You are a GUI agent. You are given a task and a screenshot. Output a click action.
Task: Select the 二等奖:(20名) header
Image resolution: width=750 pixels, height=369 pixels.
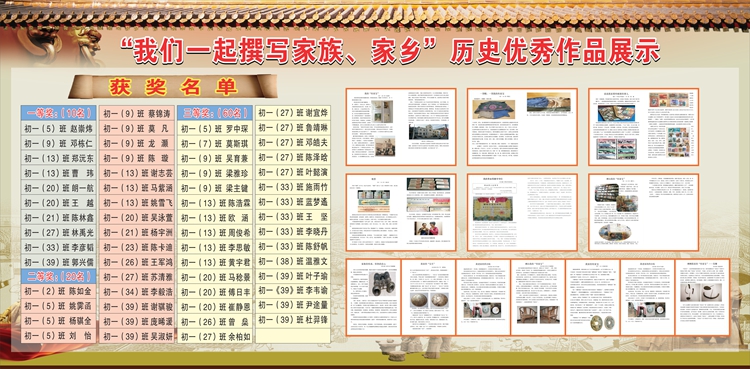[x=58, y=276]
